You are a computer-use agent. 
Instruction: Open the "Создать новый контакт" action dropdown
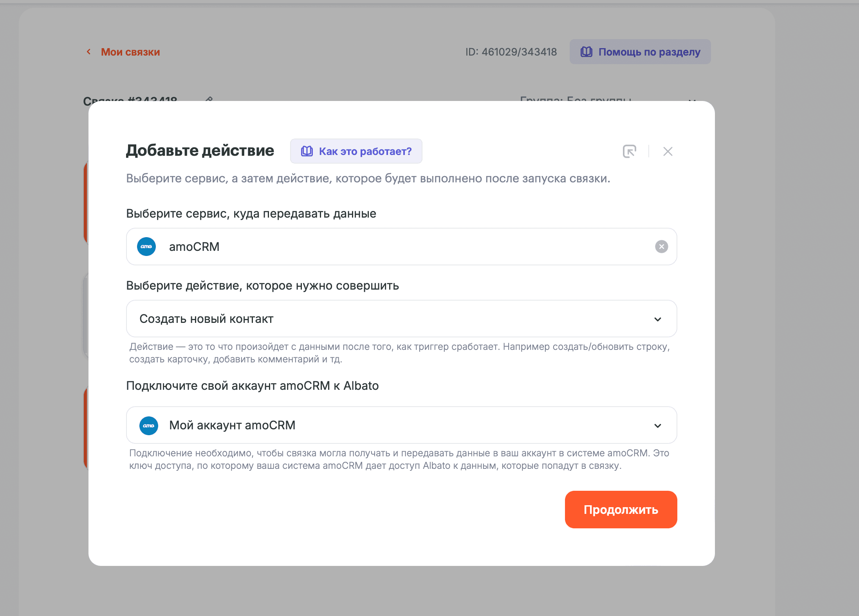pos(401,319)
